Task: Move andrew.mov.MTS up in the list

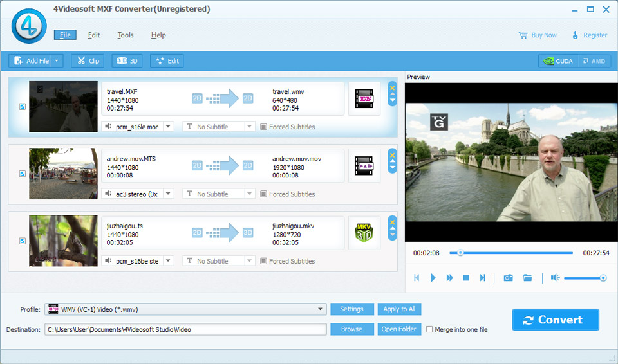Action: click(x=392, y=161)
